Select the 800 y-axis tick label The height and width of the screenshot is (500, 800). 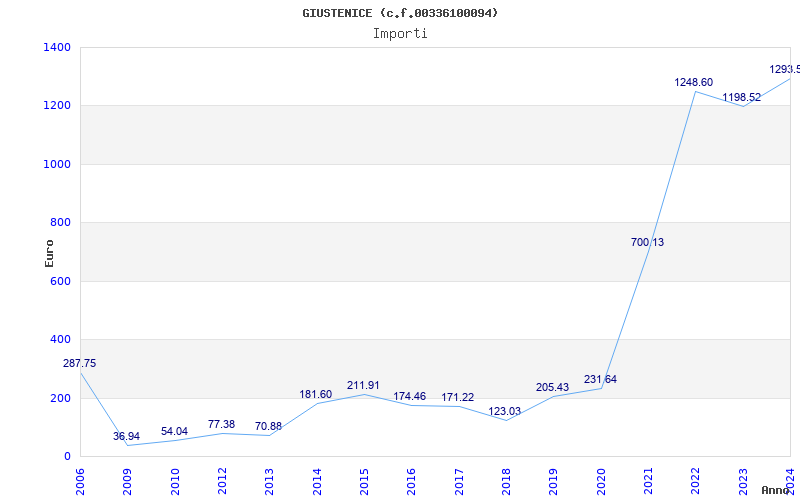tap(60, 223)
